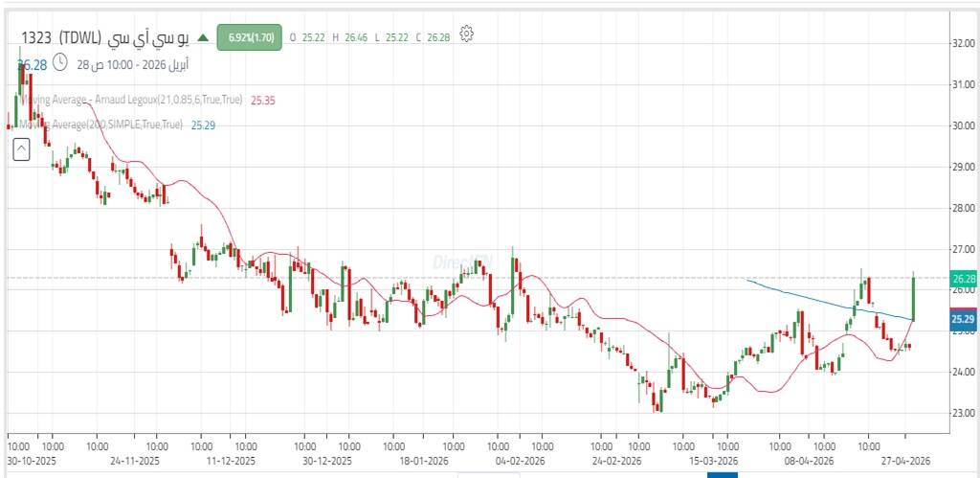Click the 15-03-2026 date on the time axis
Image resolution: width=980 pixels, height=478 pixels.
[711, 460]
